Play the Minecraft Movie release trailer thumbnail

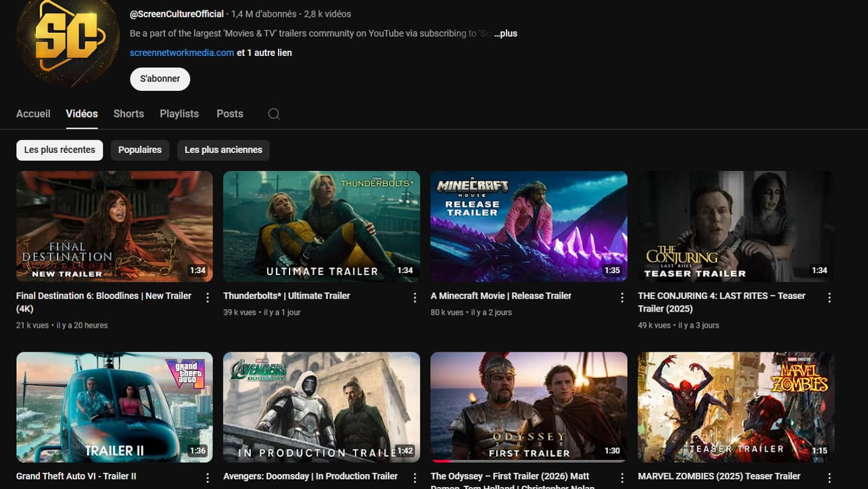pyautogui.click(x=528, y=226)
